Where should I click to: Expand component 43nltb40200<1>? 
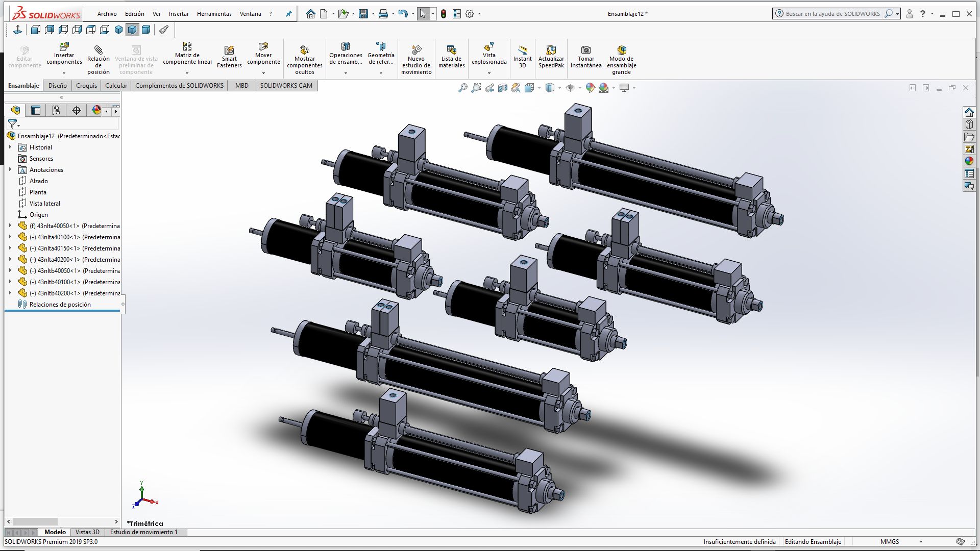click(10, 293)
